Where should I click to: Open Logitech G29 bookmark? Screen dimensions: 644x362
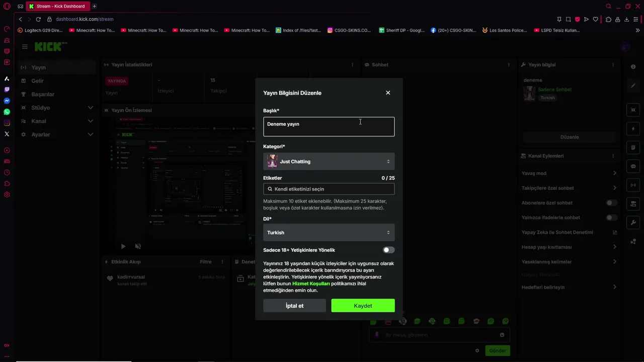[x=40, y=30]
